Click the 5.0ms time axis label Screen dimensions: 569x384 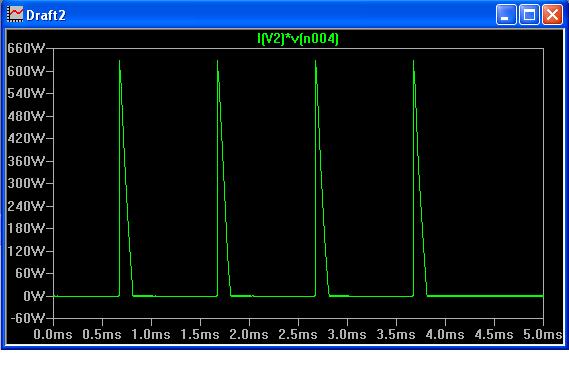[x=543, y=334]
